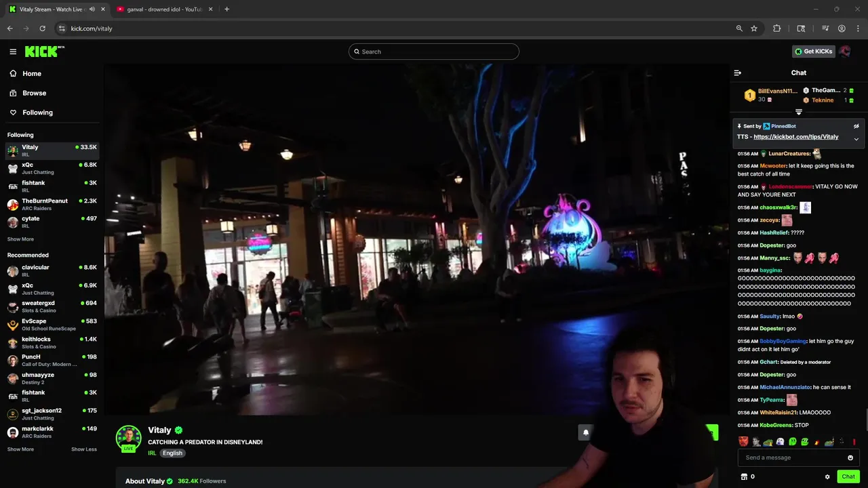The image size is (868, 488).
Task: Select the ghost quick emote
Action: click(780, 442)
